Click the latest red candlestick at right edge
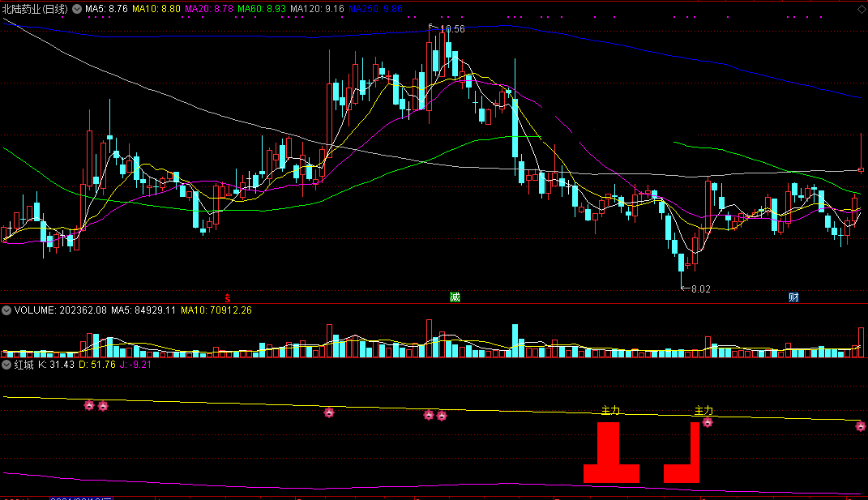Viewport: 868px width, 500px height. pyautogui.click(x=861, y=153)
